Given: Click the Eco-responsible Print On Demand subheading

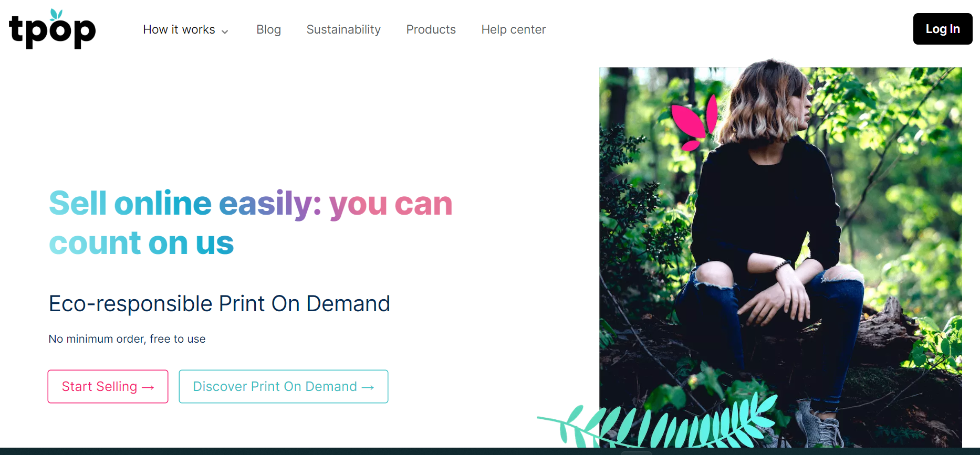Looking at the screenshot, I should 220,304.
